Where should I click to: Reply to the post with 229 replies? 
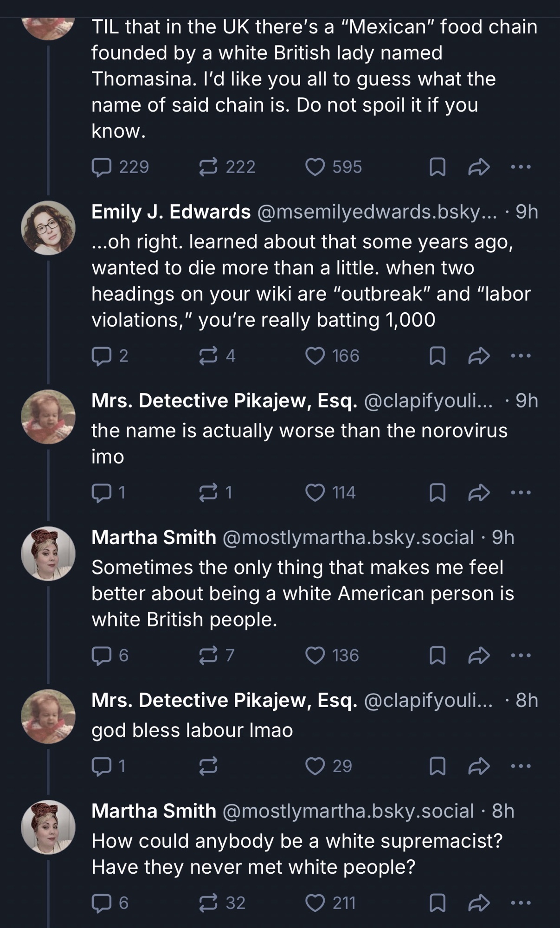click(101, 167)
